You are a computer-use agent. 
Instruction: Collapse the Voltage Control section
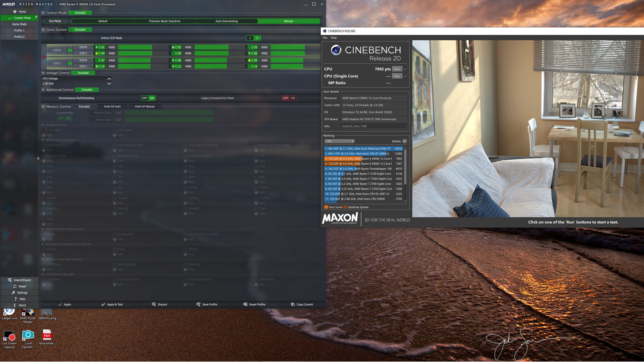[43, 73]
